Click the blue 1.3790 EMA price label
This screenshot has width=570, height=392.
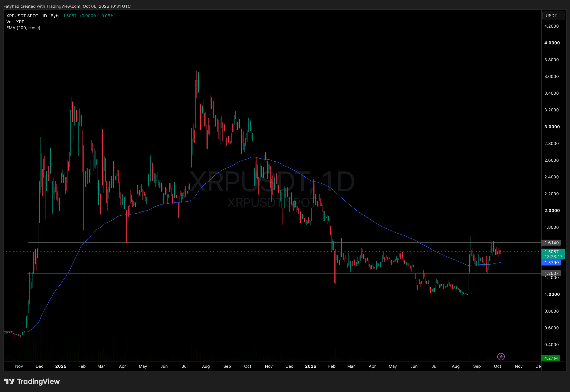click(551, 263)
